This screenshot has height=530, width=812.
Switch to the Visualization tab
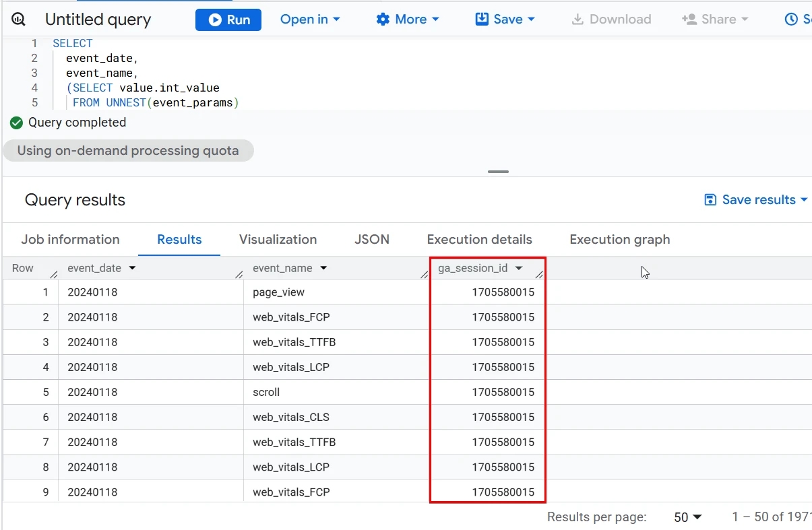(x=278, y=240)
